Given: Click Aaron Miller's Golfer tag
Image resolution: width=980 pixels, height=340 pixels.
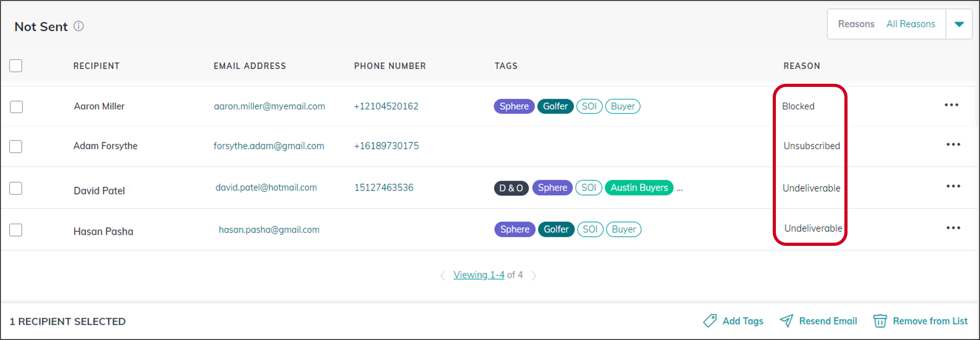Looking at the screenshot, I should click(555, 106).
